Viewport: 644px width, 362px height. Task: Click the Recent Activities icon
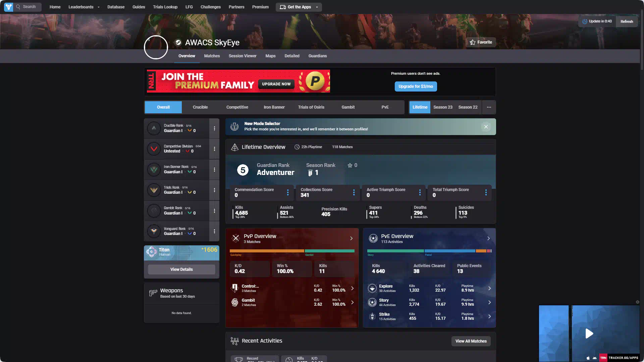point(234,341)
